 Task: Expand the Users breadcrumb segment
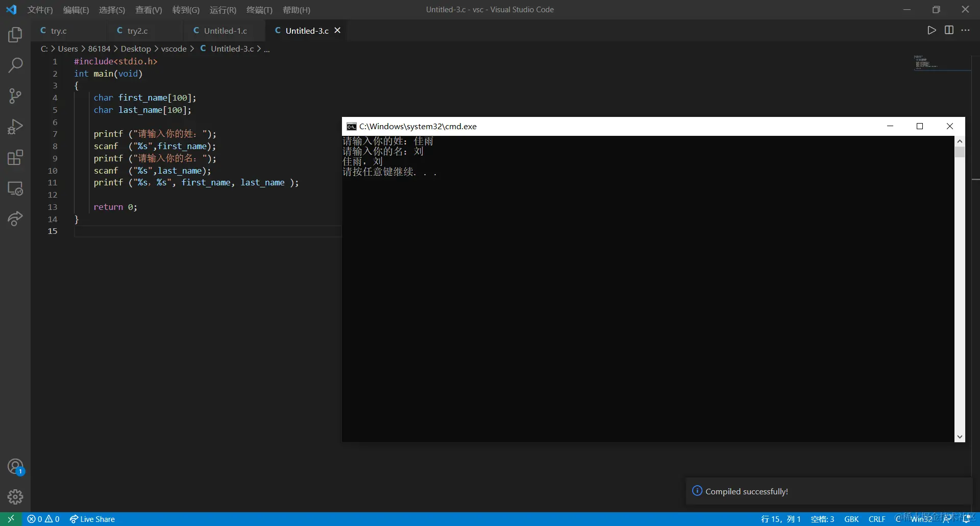68,49
